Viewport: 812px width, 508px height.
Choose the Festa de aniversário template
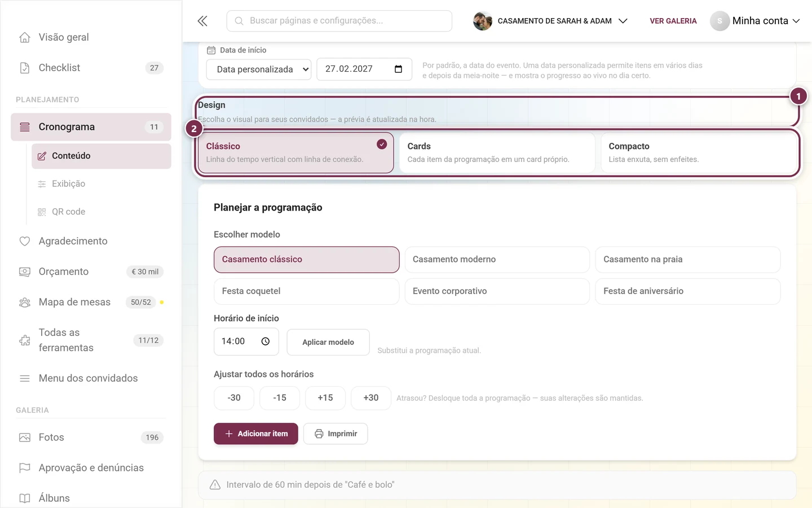tap(688, 291)
